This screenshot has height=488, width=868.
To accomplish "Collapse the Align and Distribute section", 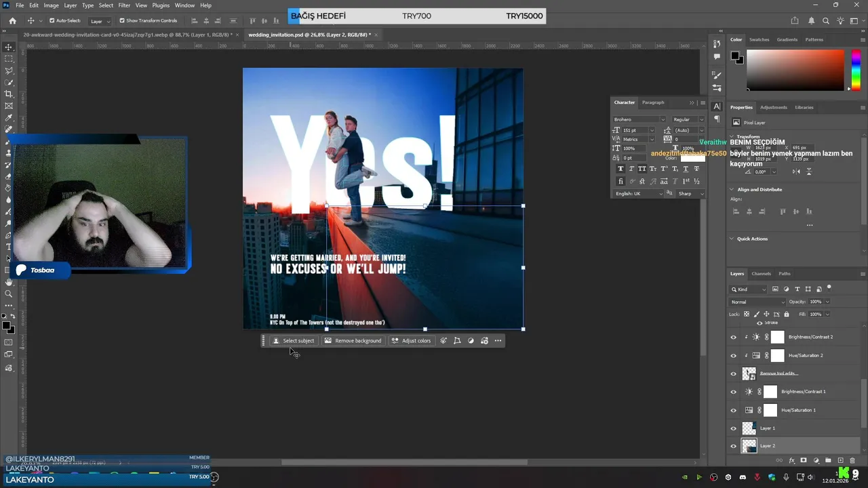I will [732, 190].
